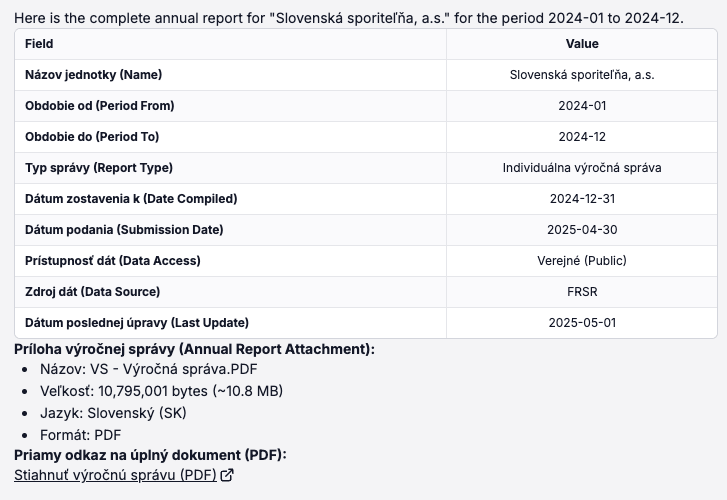Click the Typ správy (Report Type) label
The image size is (727, 500).
click(98, 168)
